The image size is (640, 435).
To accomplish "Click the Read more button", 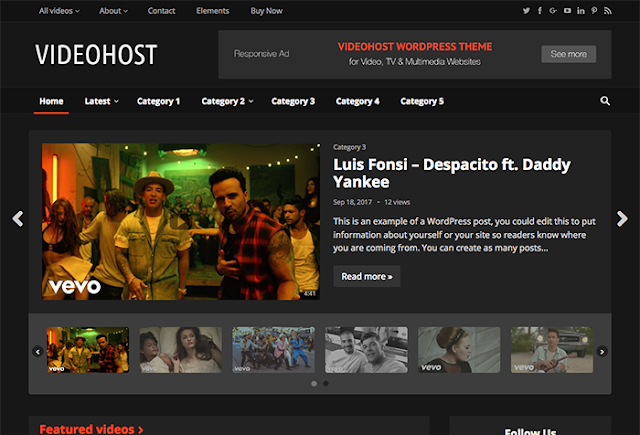I will (x=367, y=276).
